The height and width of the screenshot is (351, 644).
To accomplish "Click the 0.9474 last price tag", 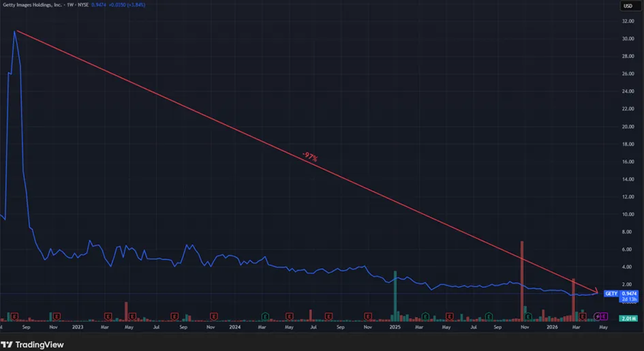I will tap(629, 294).
